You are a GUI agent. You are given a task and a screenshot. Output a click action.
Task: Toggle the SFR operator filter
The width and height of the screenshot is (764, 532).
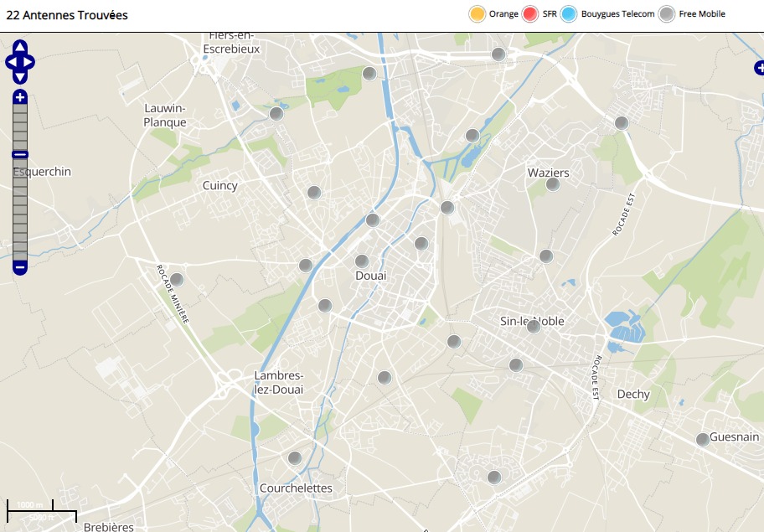coord(529,14)
